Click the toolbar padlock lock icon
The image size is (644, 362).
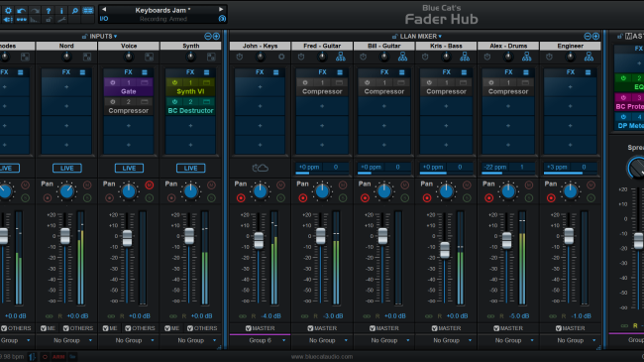click(49, 19)
